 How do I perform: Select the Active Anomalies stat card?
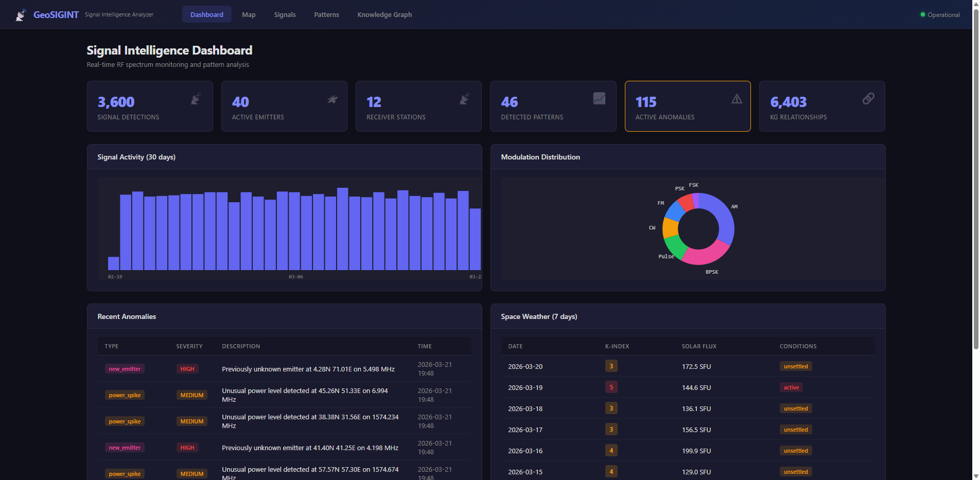coord(688,106)
